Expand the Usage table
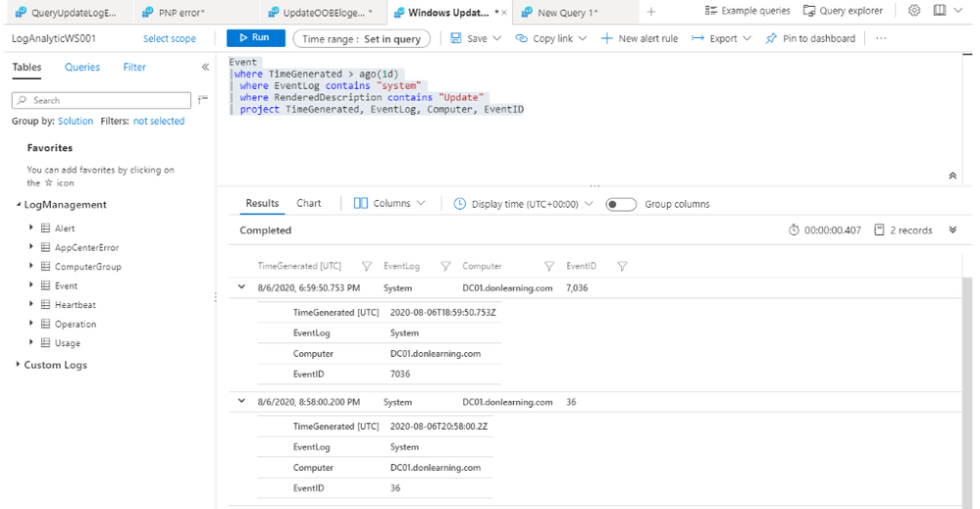This screenshot has width=980, height=509. point(30,342)
